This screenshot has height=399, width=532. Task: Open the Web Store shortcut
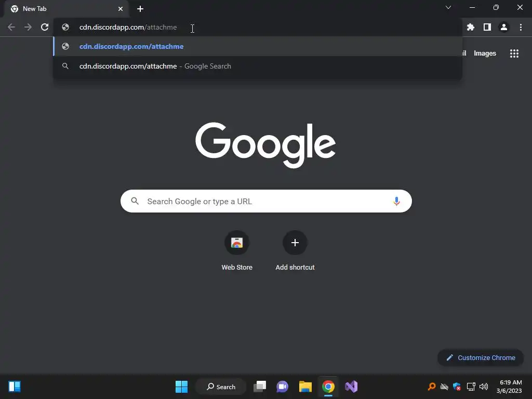(237, 250)
